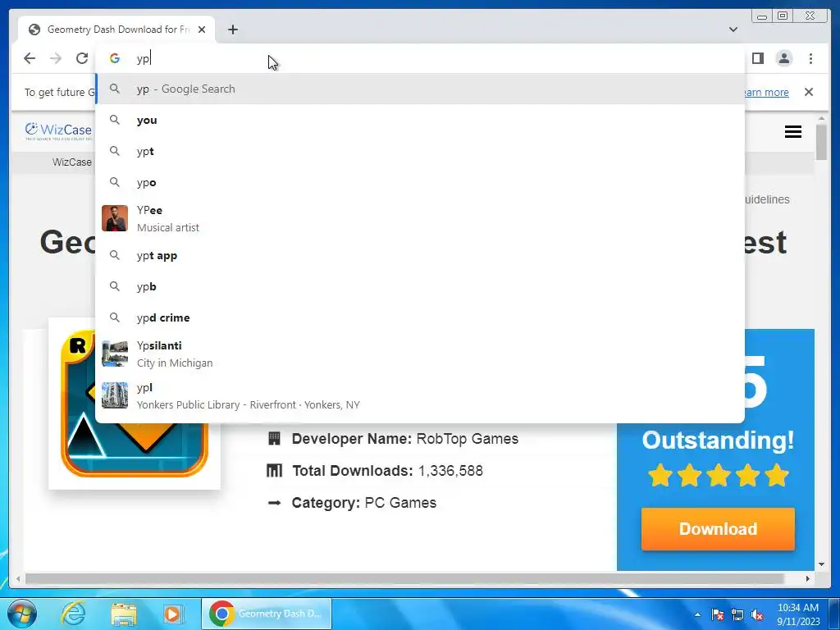Click the browser forward arrow

[x=56, y=58]
